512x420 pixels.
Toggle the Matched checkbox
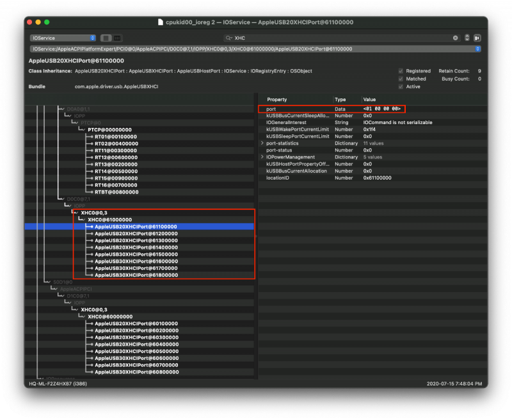[401, 79]
